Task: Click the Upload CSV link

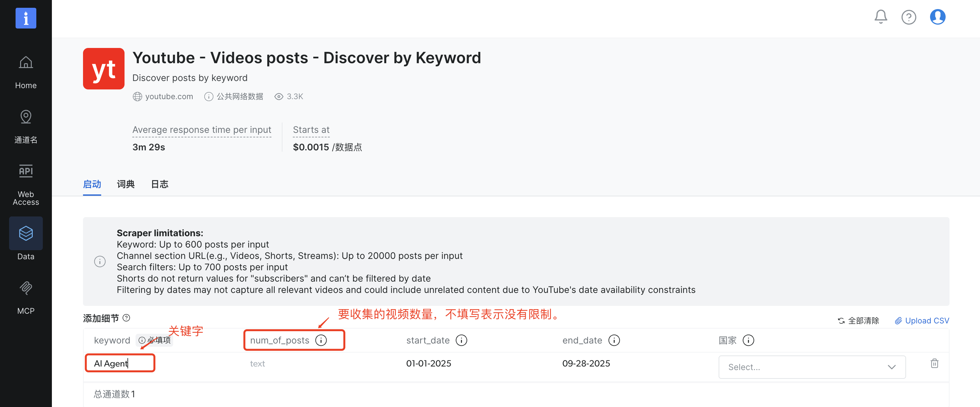Action: [922, 320]
